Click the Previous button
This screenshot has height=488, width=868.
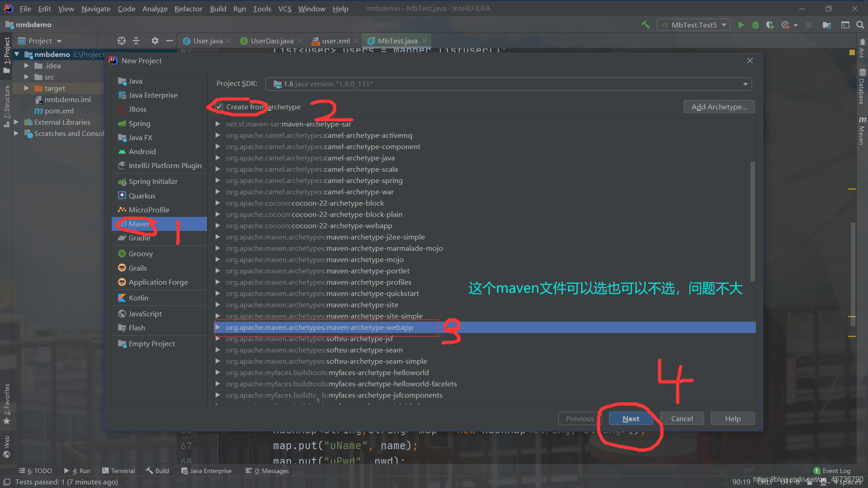point(580,418)
